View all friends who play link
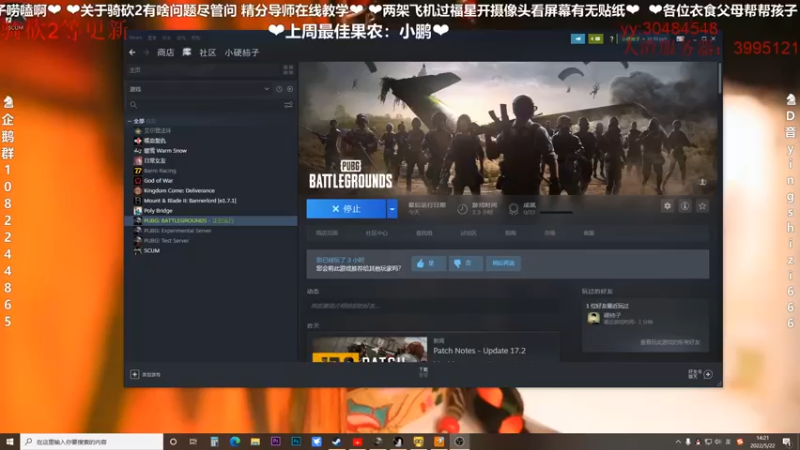The image size is (800, 450). point(670,342)
